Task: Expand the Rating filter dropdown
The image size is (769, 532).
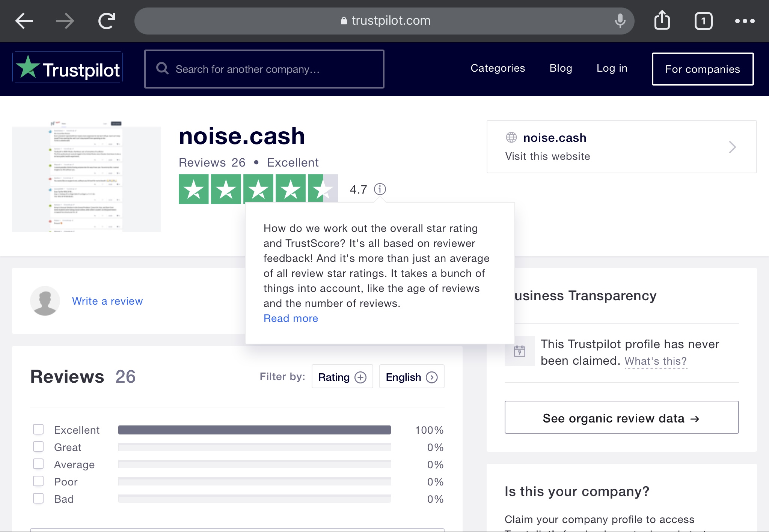Action: [x=342, y=377]
